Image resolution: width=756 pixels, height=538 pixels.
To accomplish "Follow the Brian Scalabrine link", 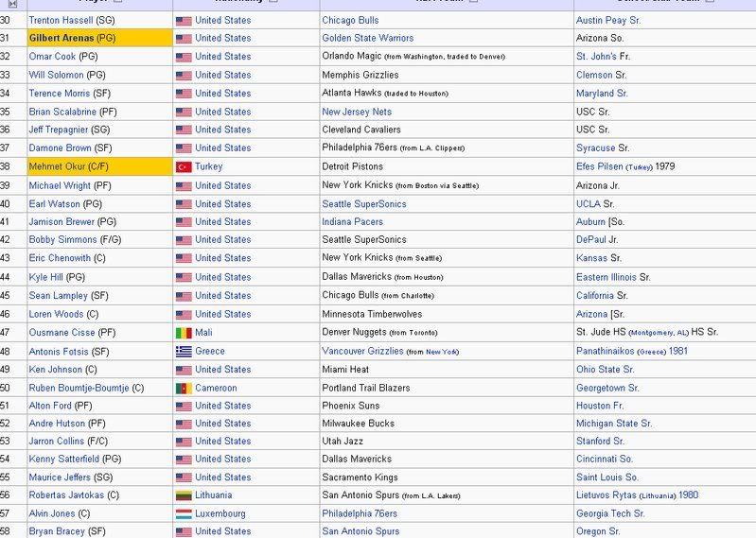I will [62, 112].
